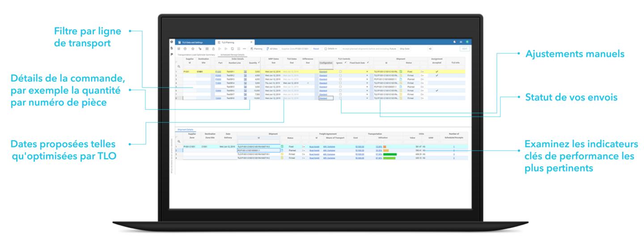
Task: Open part link P1000 in first row
Action: [x=218, y=71]
